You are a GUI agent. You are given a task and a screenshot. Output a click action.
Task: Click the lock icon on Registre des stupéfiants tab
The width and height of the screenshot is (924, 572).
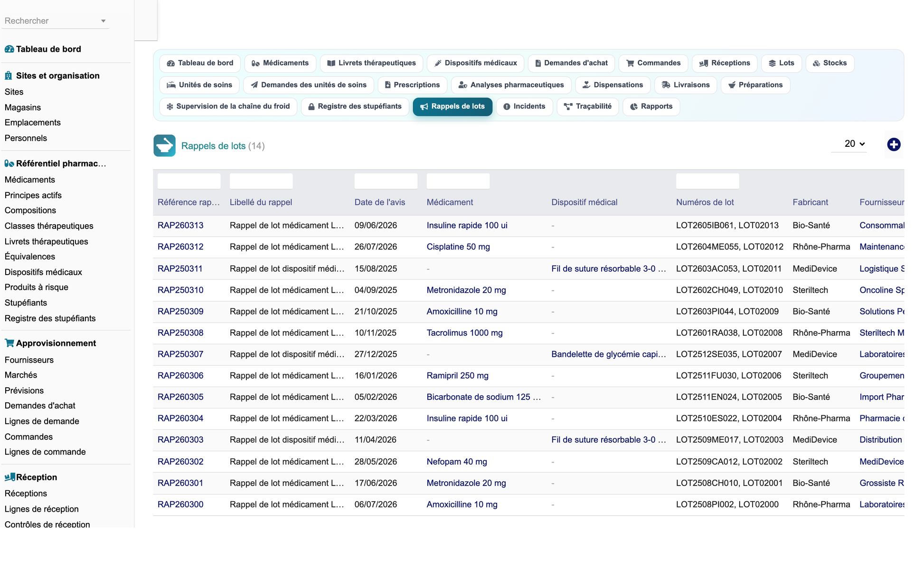[311, 106]
